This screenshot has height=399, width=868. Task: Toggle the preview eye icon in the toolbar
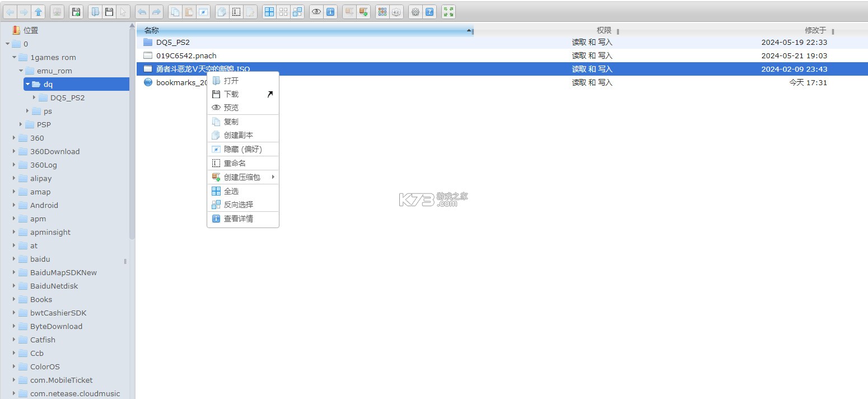[316, 11]
